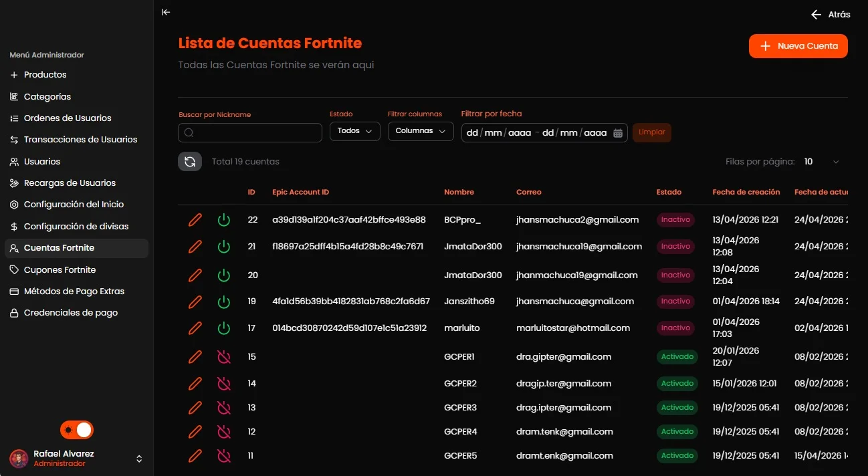The width and height of the screenshot is (868, 476).
Task: Click Limpiar filter button
Action: click(x=652, y=132)
